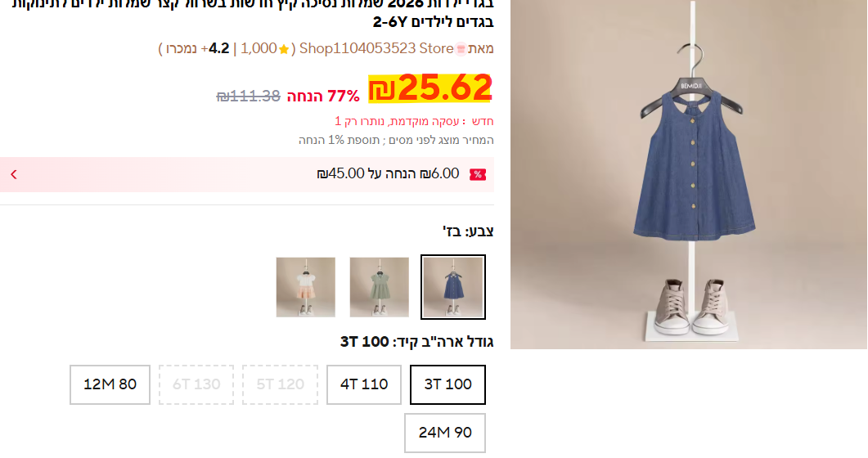The image size is (868, 458).
Task: Select the green dress color thumbnail
Action: (x=380, y=287)
